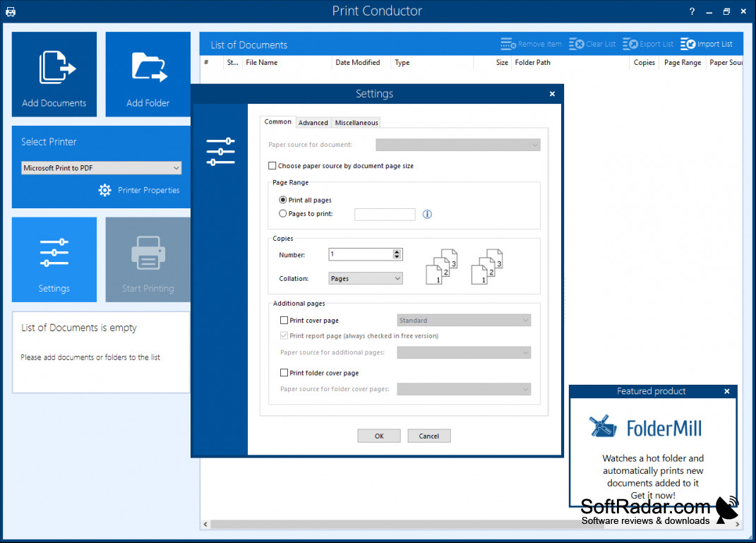Open Paper source for additional pages dropdown

click(464, 352)
